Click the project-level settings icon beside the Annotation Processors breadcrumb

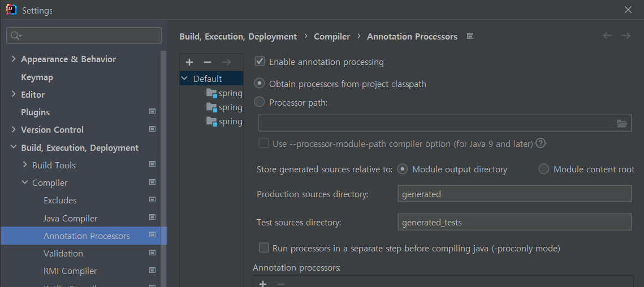470,36
